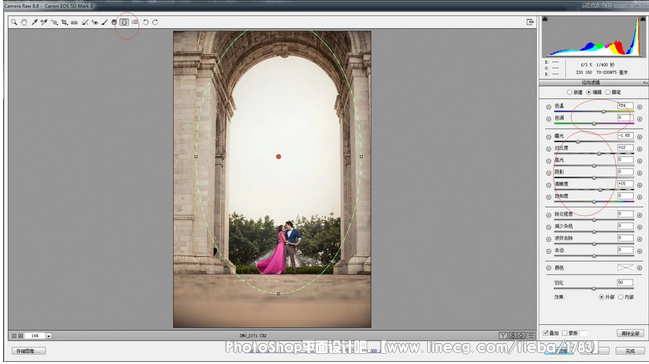This screenshot has height=364, width=649.
Task: Select the Graduated Filter tool
Action: coord(114,22)
